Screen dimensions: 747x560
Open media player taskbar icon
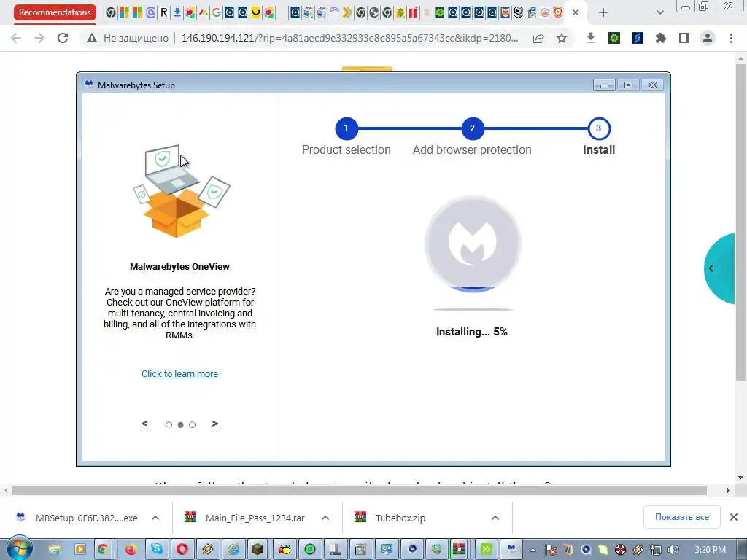pos(80,550)
